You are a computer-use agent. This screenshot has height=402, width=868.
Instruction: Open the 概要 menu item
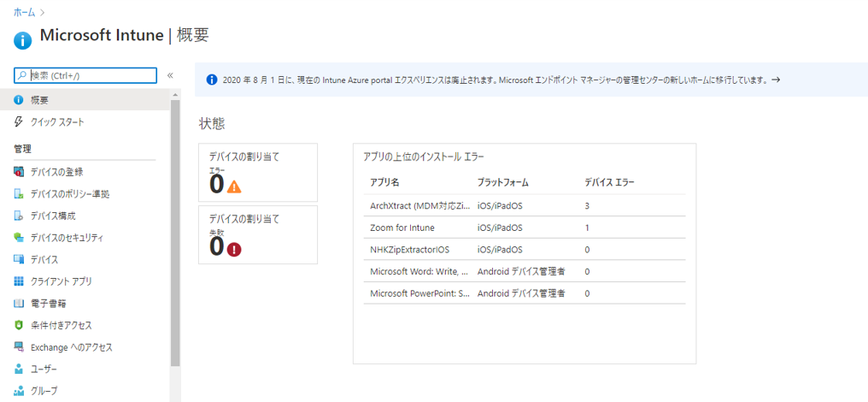click(39, 100)
